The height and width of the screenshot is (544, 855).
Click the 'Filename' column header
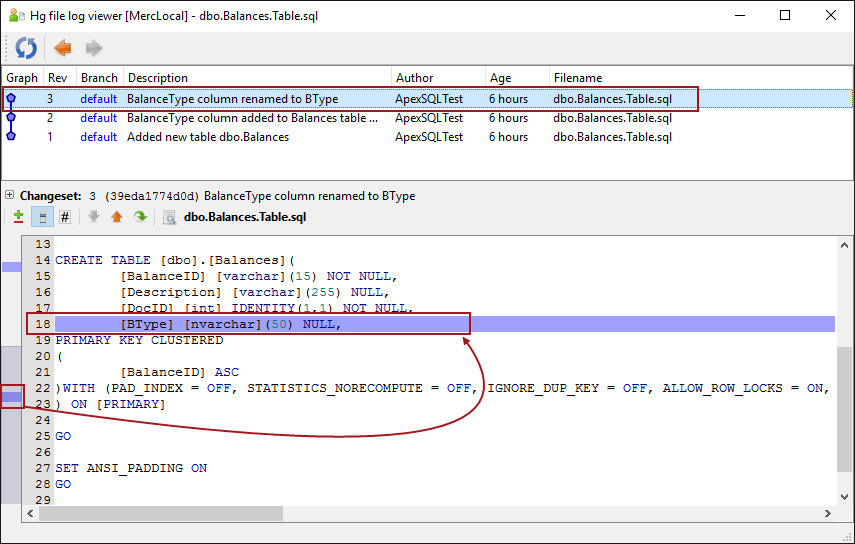pyautogui.click(x=578, y=78)
